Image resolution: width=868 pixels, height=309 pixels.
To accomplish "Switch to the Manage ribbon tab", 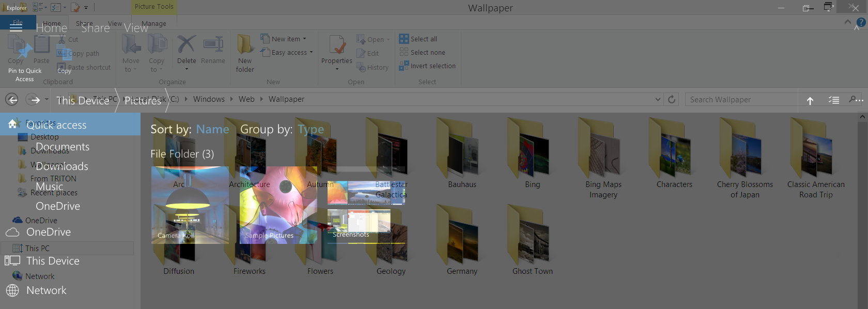I will point(154,23).
